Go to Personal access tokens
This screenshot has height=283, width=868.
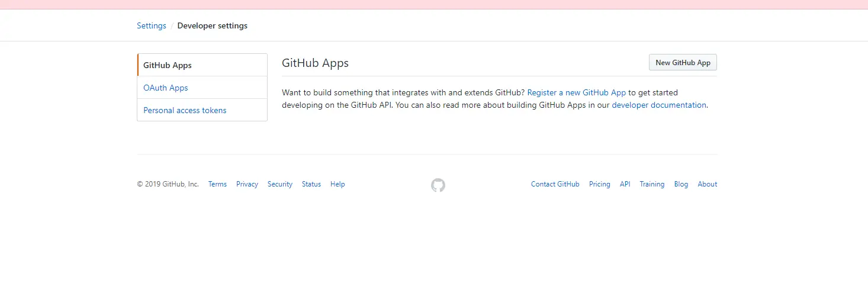(x=185, y=110)
